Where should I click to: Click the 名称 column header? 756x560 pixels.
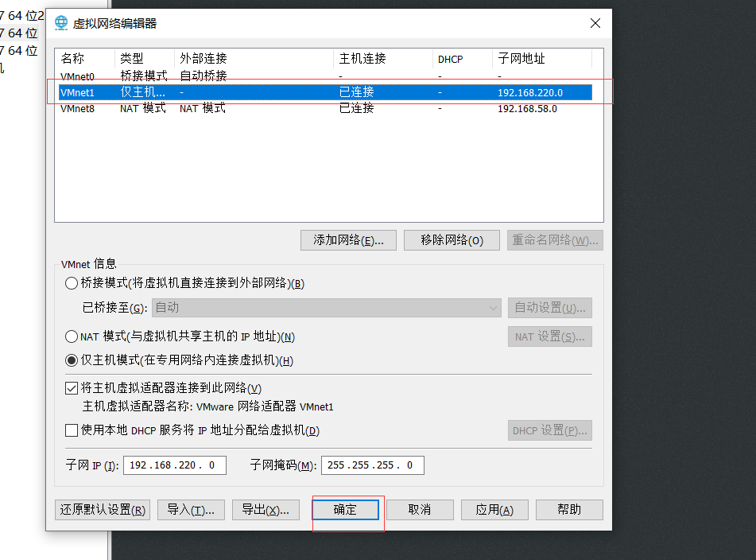(85, 58)
